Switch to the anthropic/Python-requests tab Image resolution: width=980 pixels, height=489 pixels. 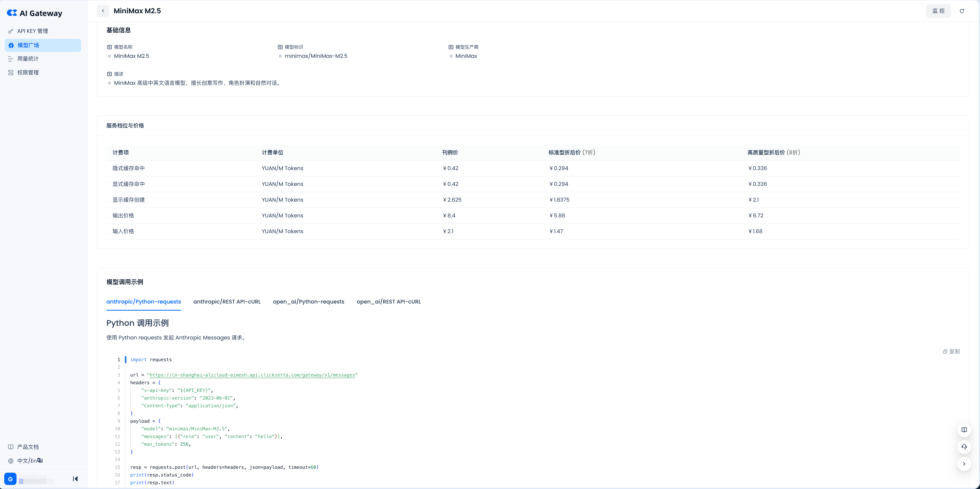point(144,302)
